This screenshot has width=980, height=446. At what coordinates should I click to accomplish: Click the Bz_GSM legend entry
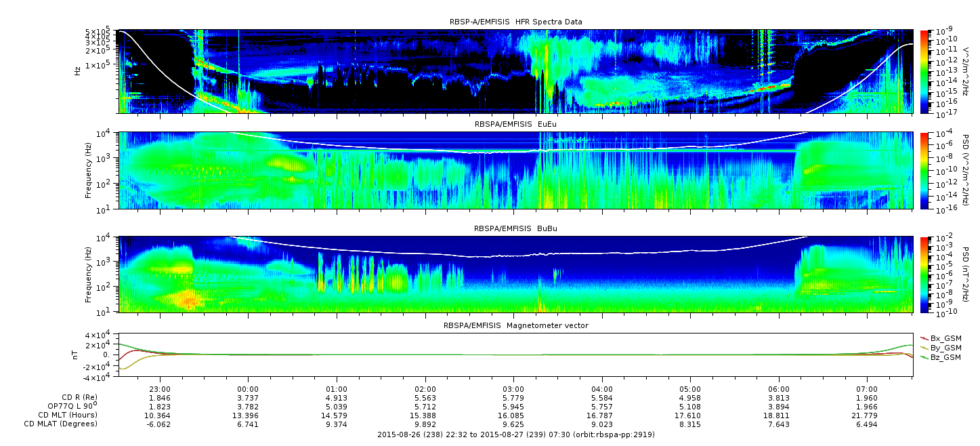(940, 357)
